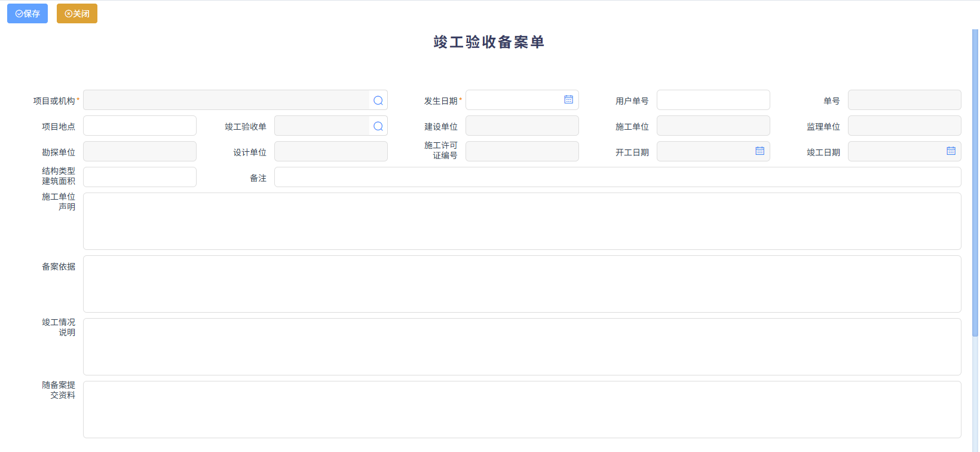Click into the 项目地点 input field

click(x=140, y=126)
